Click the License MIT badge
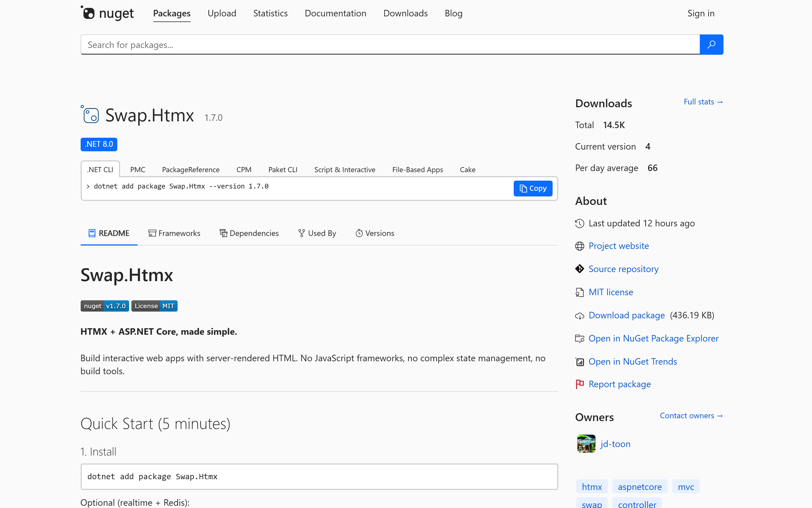 click(154, 306)
